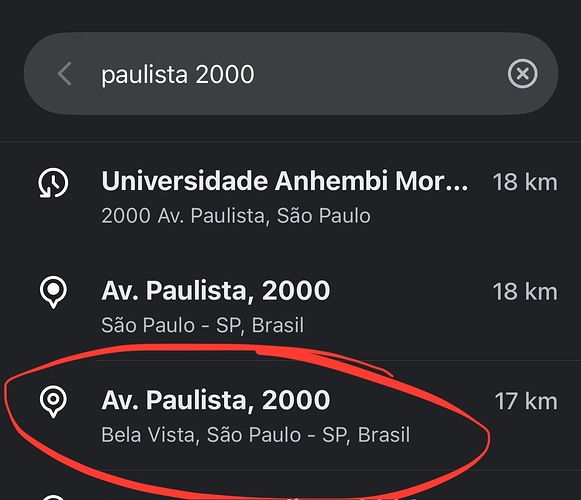Select 'Bela Vista, São Paulo - SP, Brasil' text
The width and height of the screenshot is (581, 500).
tap(256, 435)
